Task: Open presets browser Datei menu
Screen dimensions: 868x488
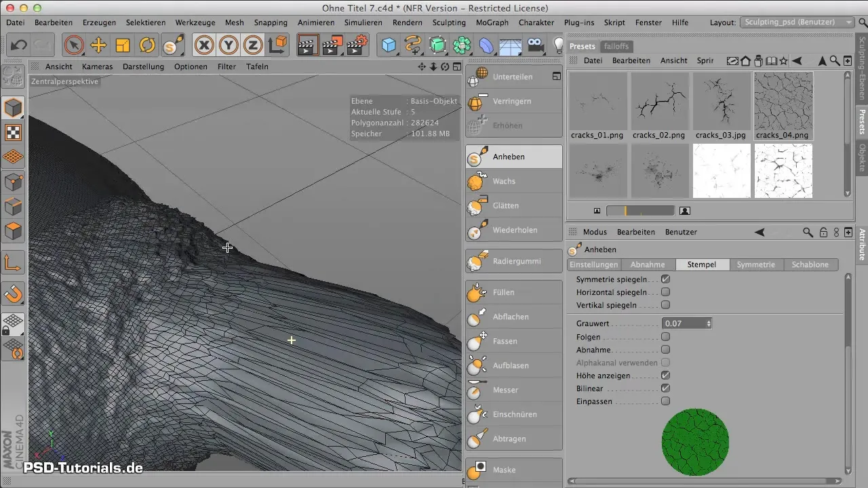Action: [x=593, y=60]
